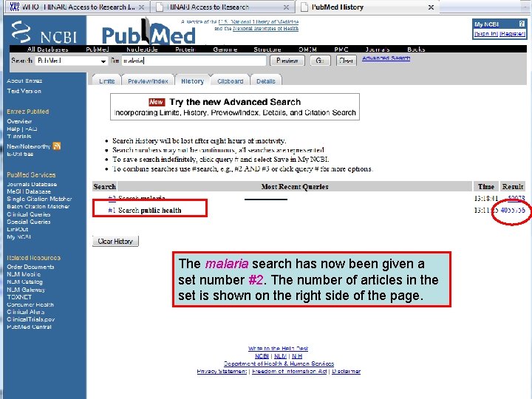This screenshot has width=532, height=399.
Task: Switch to the Clipboard tab
Action: click(x=230, y=81)
